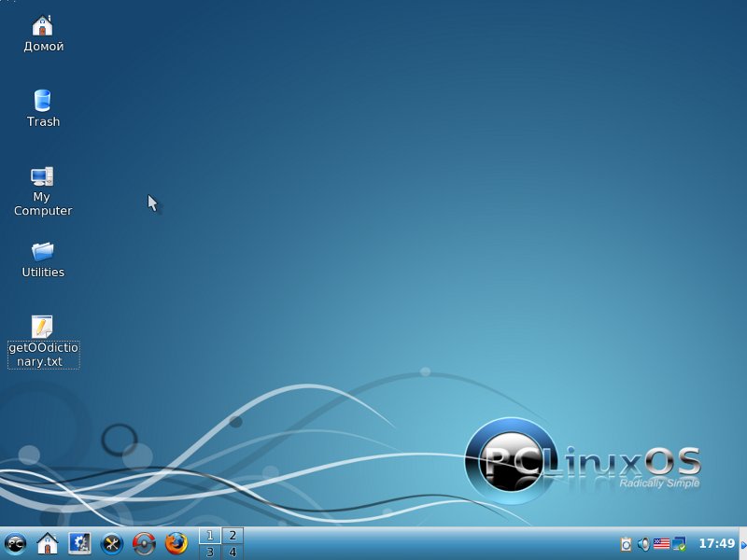Open the clipboard tool in the system tray
The image size is (747, 560).
tap(627, 543)
